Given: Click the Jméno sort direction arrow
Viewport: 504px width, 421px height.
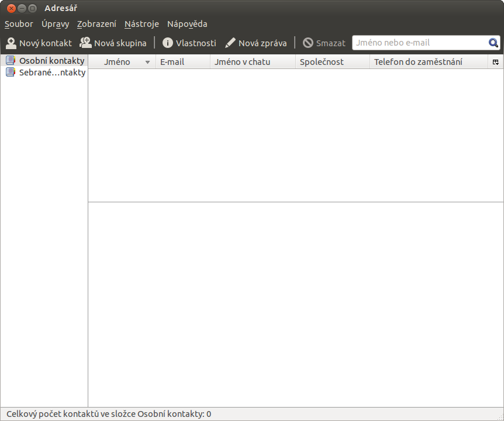Looking at the screenshot, I should pos(147,63).
